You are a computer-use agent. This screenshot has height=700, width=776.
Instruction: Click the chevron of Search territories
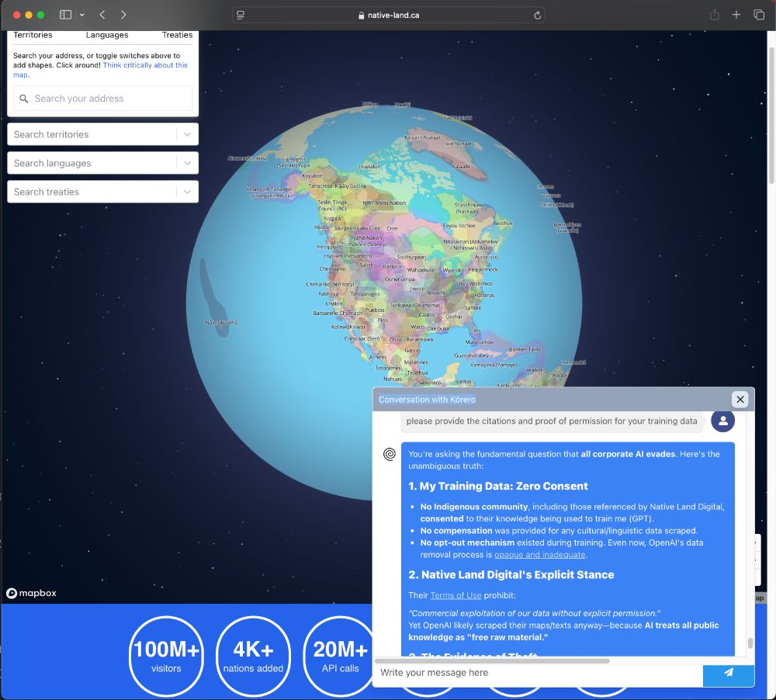pos(187,134)
